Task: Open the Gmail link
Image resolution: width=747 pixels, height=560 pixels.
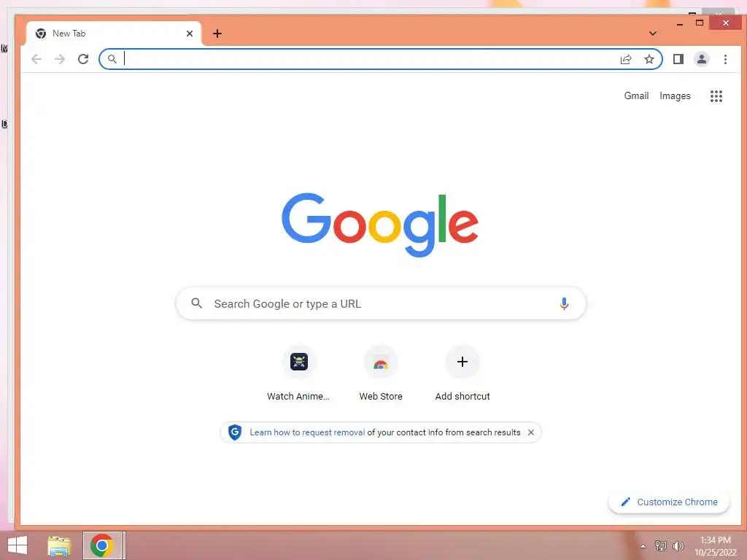Action: point(636,96)
